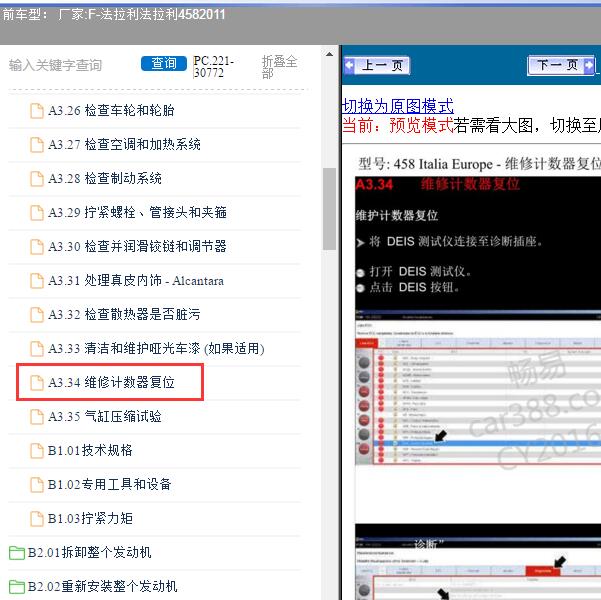Go to next page with 下一页
The height and width of the screenshot is (600, 601).
[x=561, y=65]
